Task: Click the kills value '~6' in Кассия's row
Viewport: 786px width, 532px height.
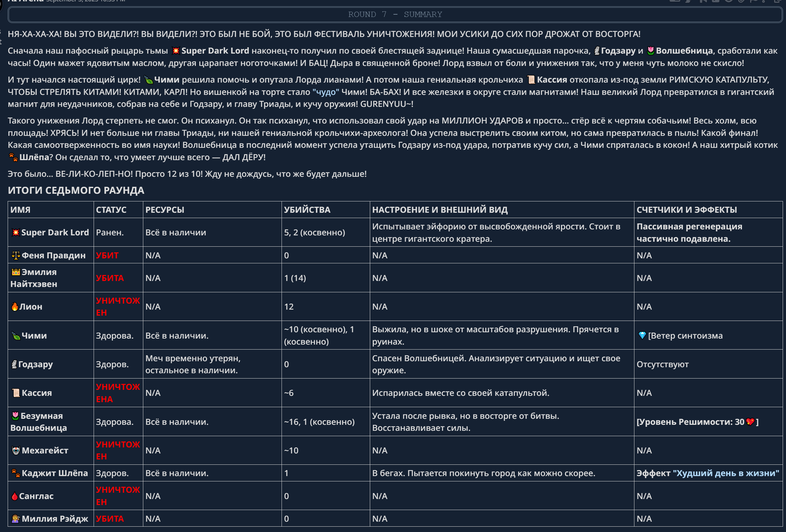Action: coord(289,393)
